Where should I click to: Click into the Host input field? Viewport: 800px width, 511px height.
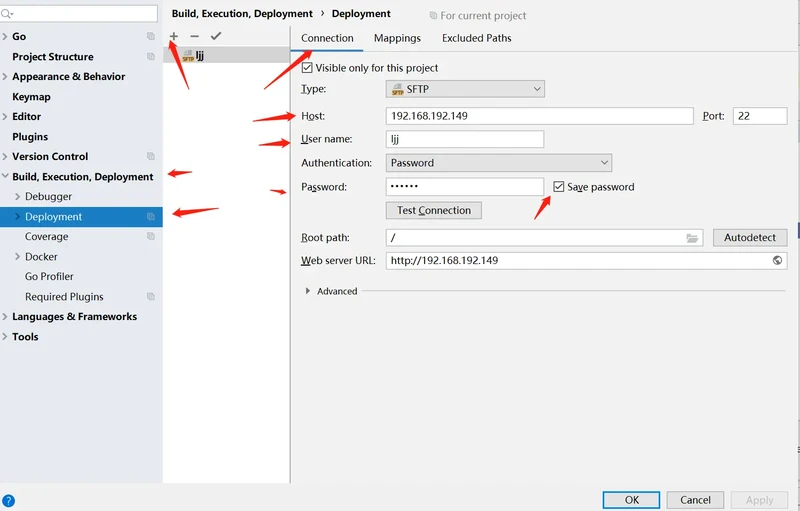(x=539, y=116)
